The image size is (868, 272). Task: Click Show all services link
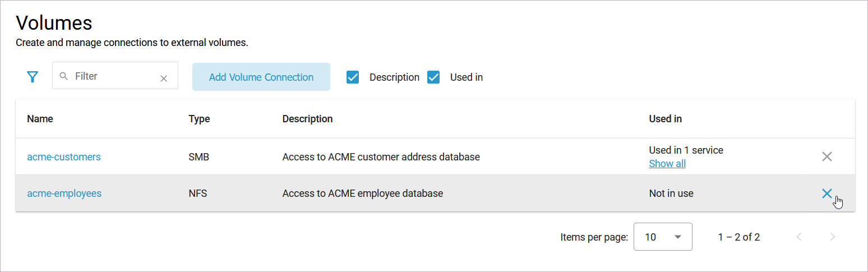pos(667,164)
